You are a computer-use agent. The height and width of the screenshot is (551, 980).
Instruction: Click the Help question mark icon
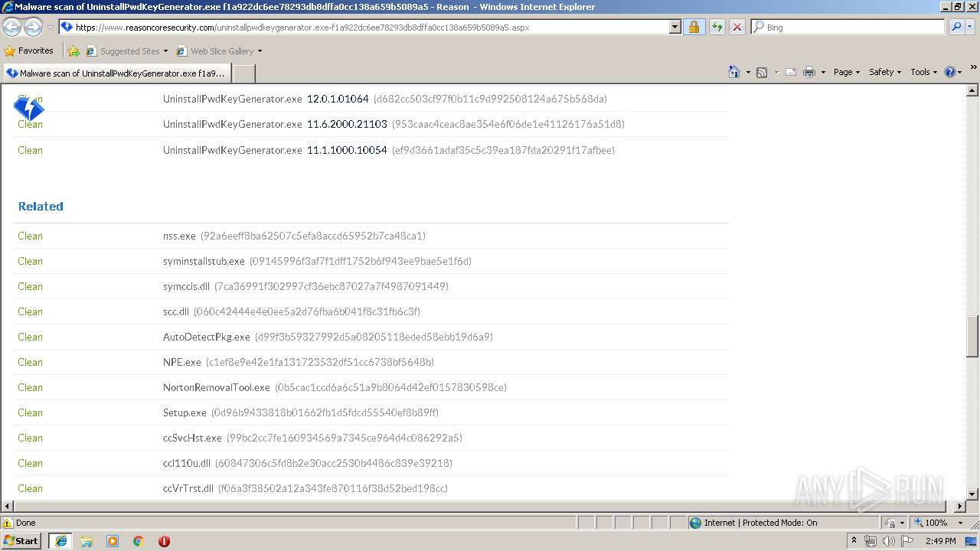[950, 72]
